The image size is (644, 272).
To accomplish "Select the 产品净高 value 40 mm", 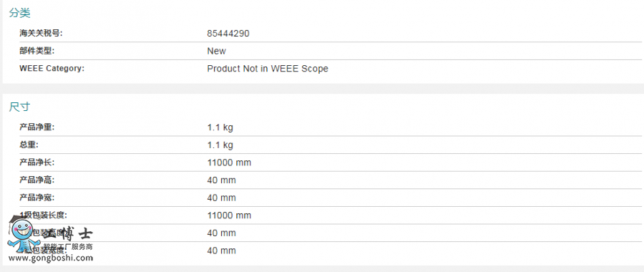I will pyautogui.click(x=221, y=180).
